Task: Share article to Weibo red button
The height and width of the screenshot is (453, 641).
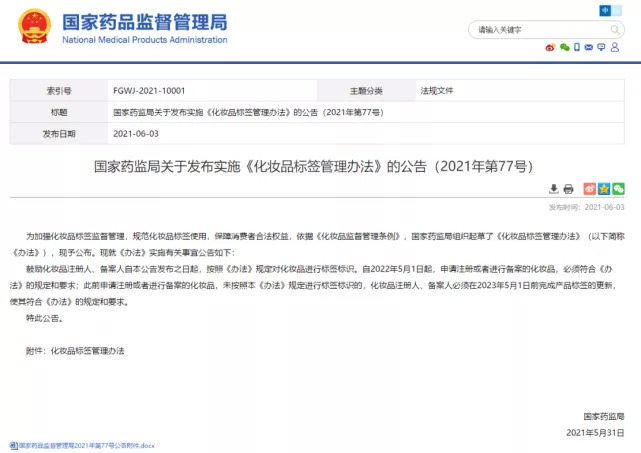Action: point(590,188)
